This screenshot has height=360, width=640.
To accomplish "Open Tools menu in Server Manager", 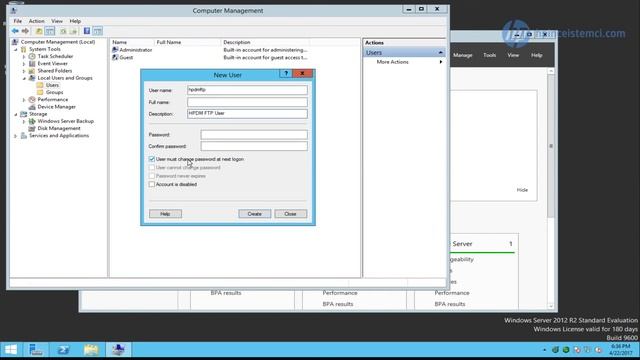I will [489, 55].
